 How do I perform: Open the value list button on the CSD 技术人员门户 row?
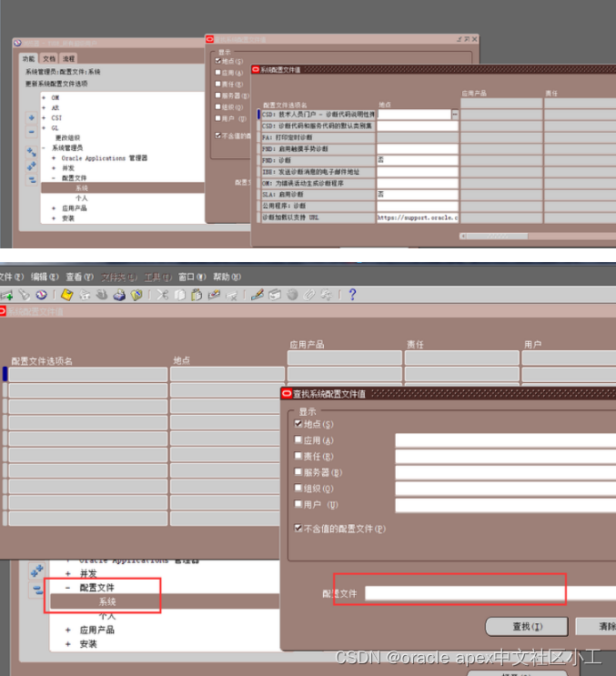pos(455,115)
